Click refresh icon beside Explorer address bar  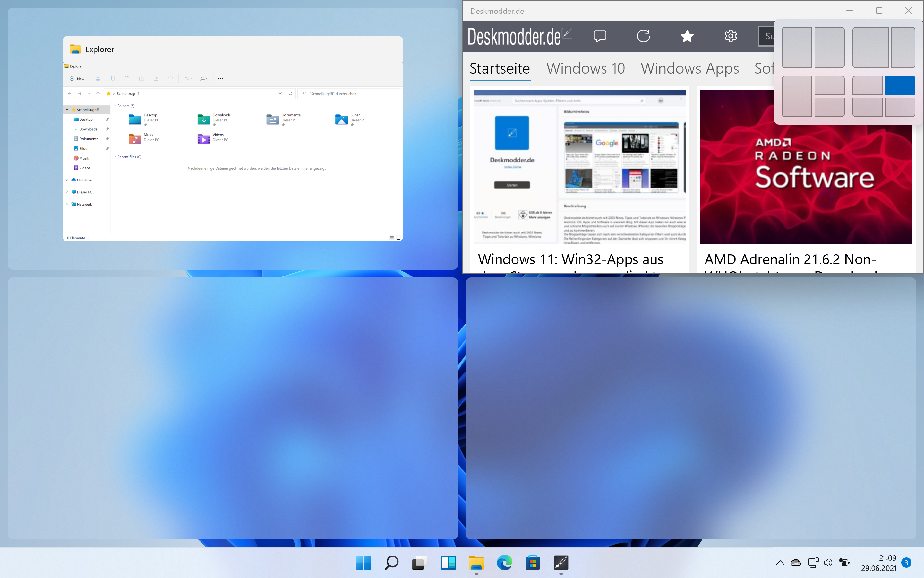coord(291,93)
